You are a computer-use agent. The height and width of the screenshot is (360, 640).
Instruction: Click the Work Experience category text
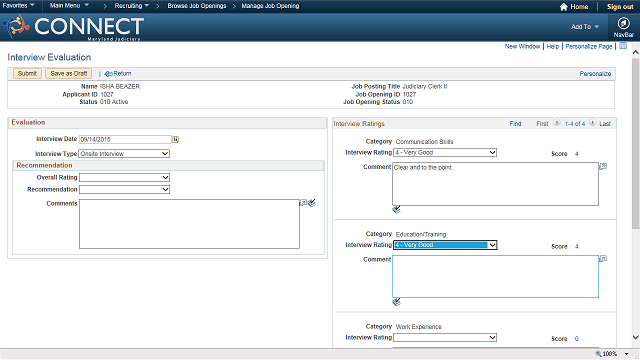click(x=419, y=327)
